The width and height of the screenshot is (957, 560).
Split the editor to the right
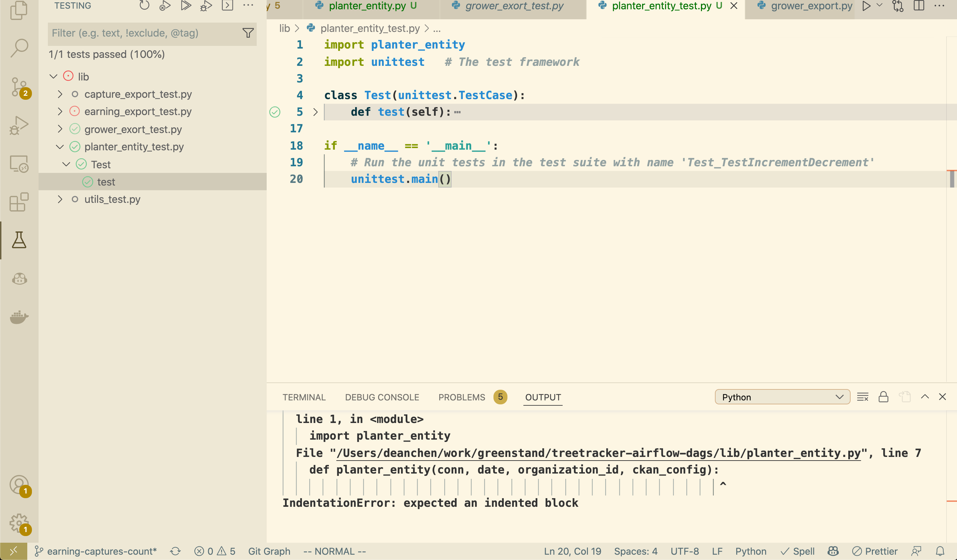[x=919, y=6]
